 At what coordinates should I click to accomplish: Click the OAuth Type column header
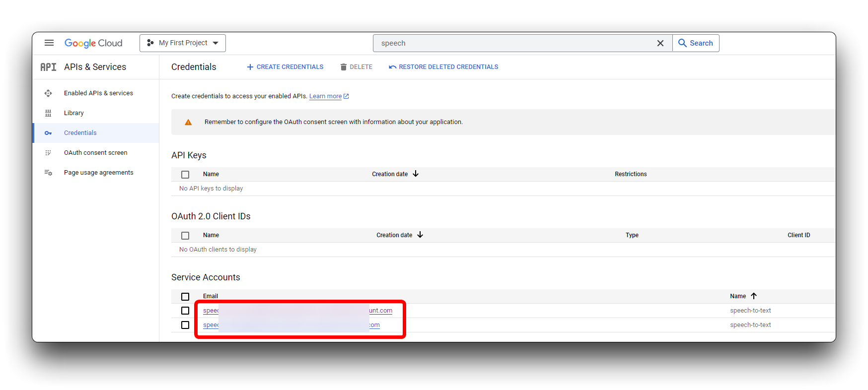coord(632,235)
